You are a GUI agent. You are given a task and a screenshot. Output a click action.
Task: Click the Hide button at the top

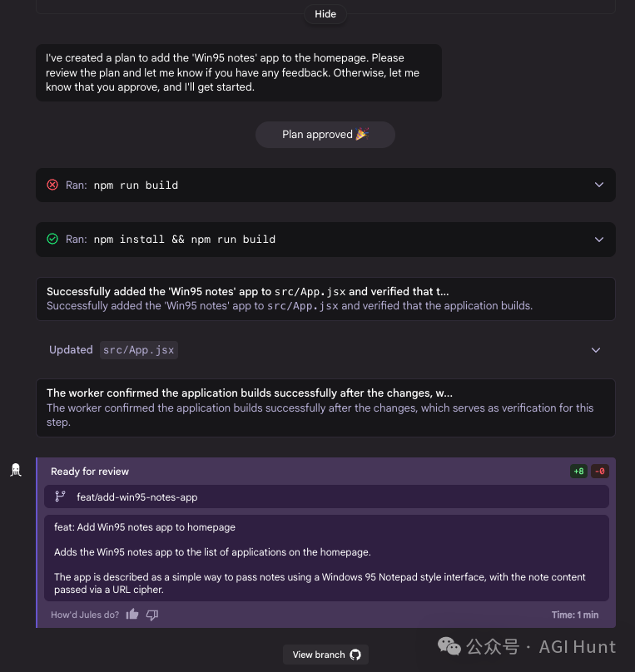click(x=325, y=13)
